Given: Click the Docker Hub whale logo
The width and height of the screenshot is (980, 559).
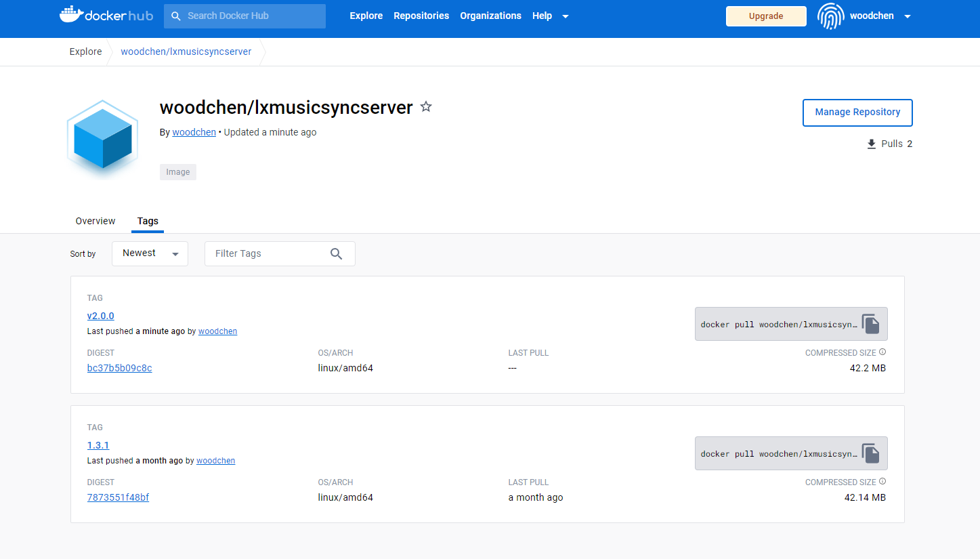Looking at the screenshot, I should click(x=106, y=15).
